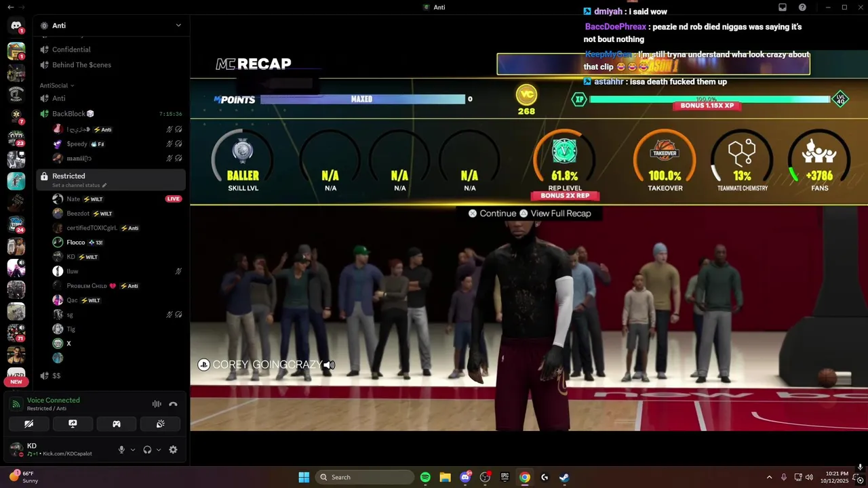Watch Nate's LIVE stream badge
Screen dimensions: 868x488
[174, 199]
